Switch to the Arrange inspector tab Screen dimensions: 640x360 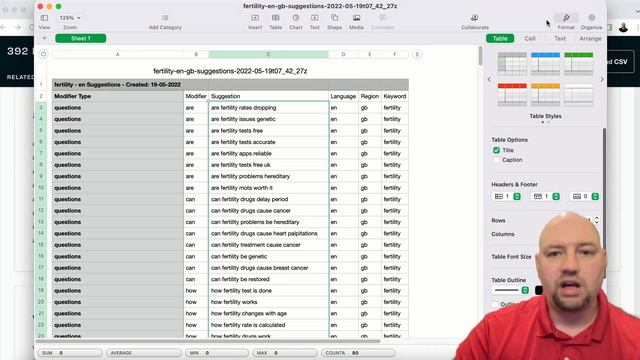(x=590, y=38)
